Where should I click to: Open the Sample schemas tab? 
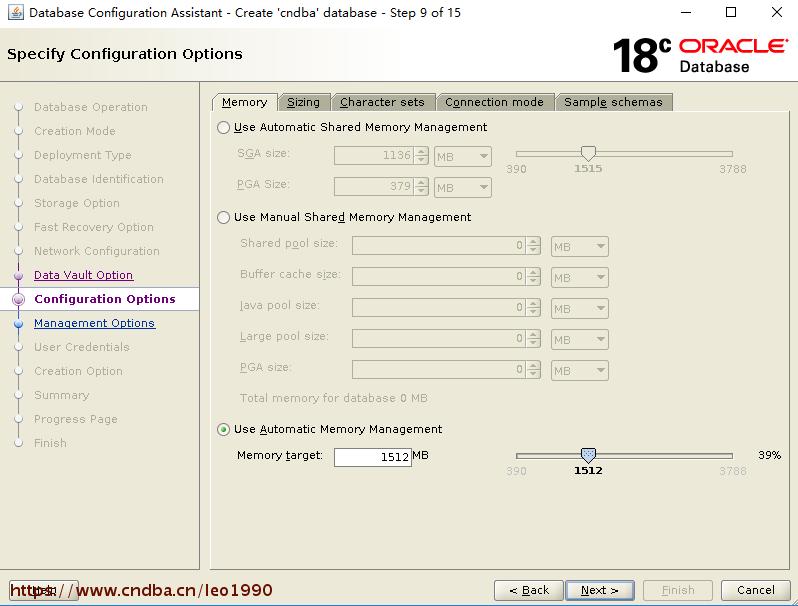pyautogui.click(x=613, y=102)
